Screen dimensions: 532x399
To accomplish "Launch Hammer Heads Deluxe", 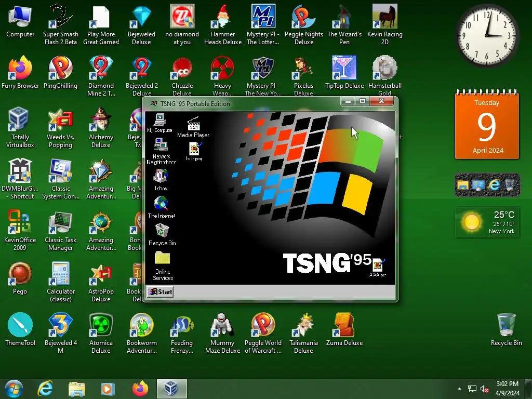I will (x=222, y=24).
